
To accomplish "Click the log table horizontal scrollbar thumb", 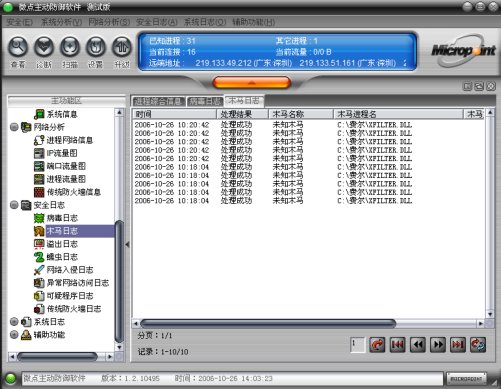I will 268,323.
